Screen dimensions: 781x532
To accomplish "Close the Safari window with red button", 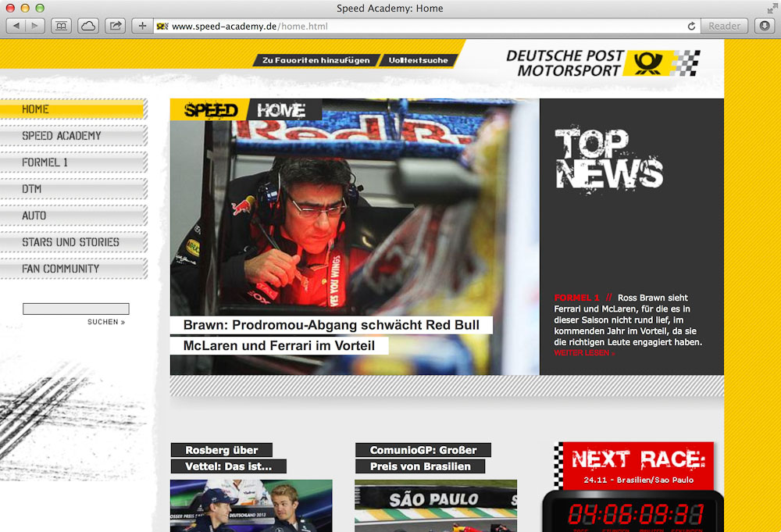I will point(10,8).
